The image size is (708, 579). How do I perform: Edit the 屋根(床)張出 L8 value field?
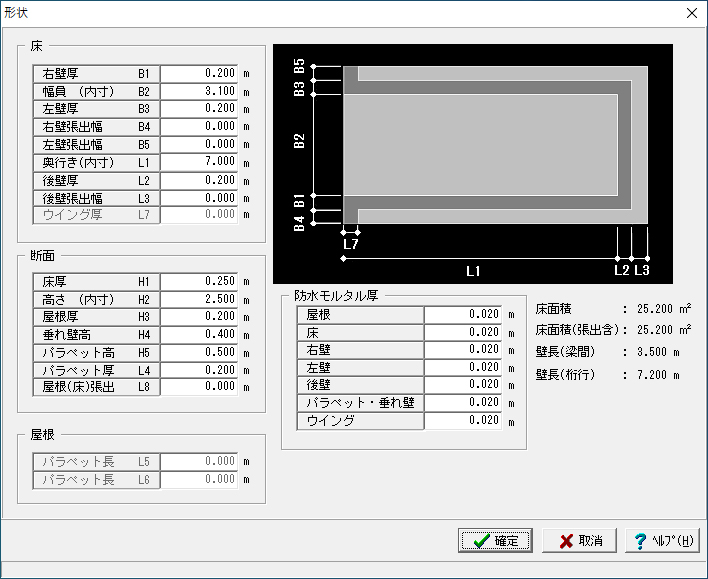pyautogui.click(x=199, y=387)
